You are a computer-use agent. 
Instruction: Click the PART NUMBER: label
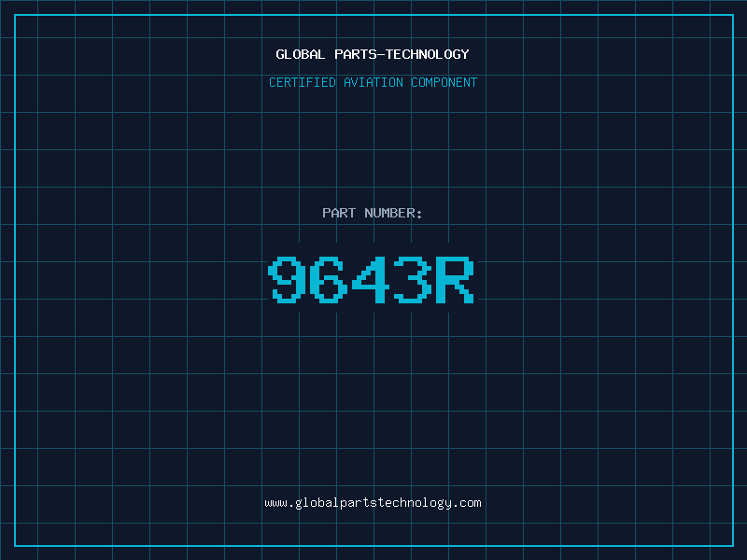click(373, 214)
